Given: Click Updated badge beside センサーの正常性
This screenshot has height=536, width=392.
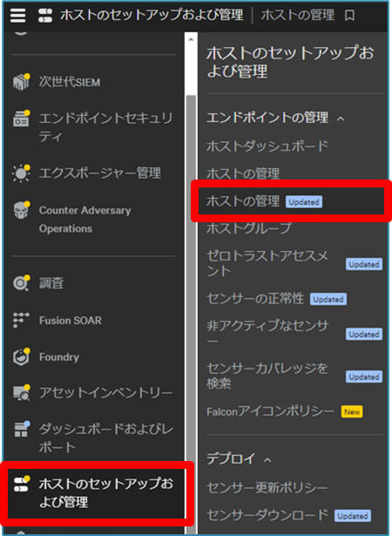Looking at the screenshot, I should (328, 299).
